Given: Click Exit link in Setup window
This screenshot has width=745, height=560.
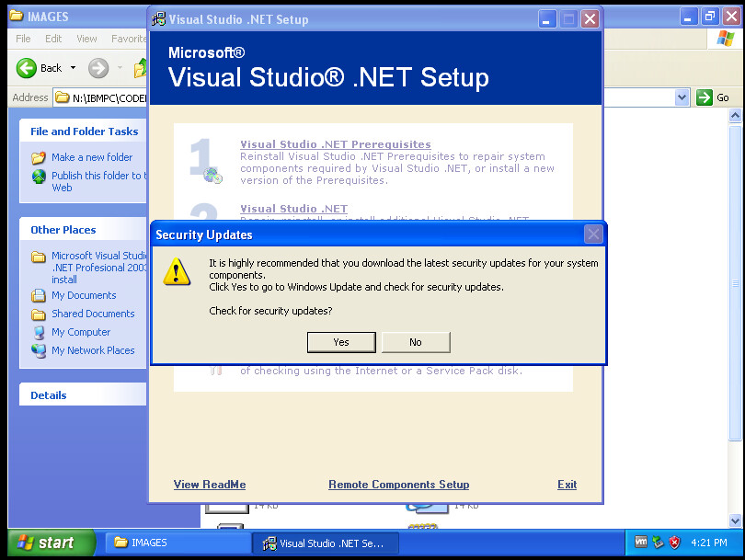Looking at the screenshot, I should tap(567, 485).
